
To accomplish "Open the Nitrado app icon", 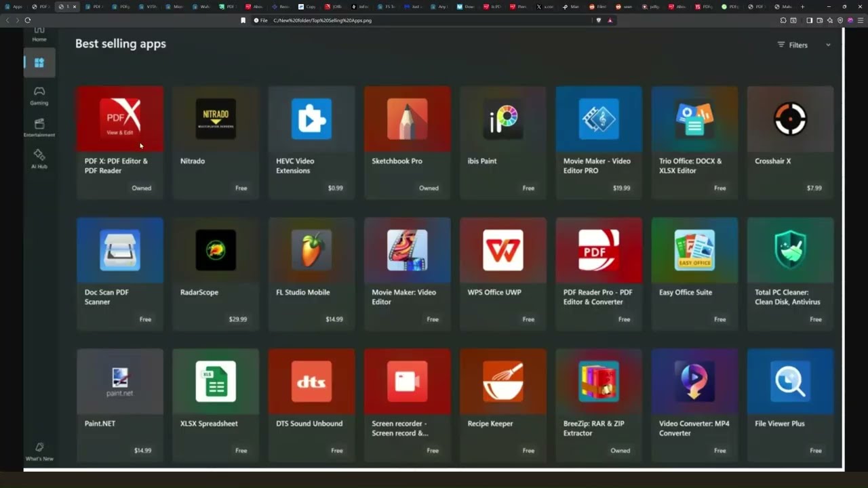I will click(216, 119).
